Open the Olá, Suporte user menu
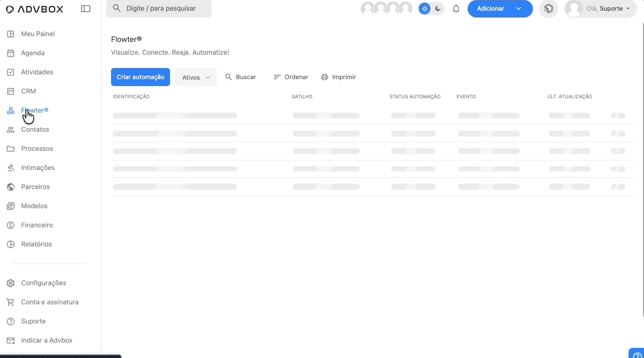 pos(600,8)
